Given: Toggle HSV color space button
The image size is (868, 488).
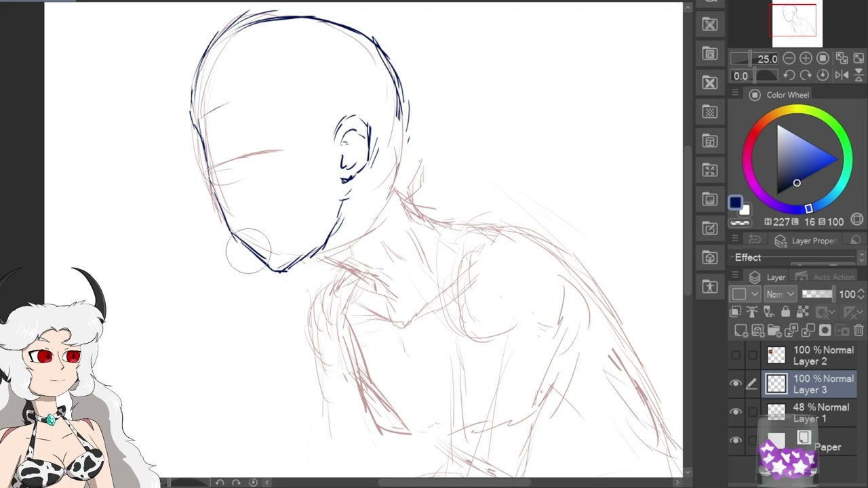Looking at the screenshot, I should [x=857, y=220].
